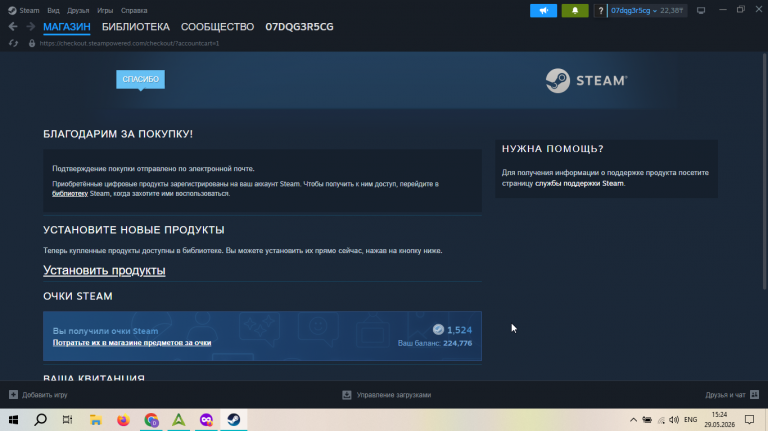Click the purple mask app on the taskbar
768x431 pixels.
(206, 420)
